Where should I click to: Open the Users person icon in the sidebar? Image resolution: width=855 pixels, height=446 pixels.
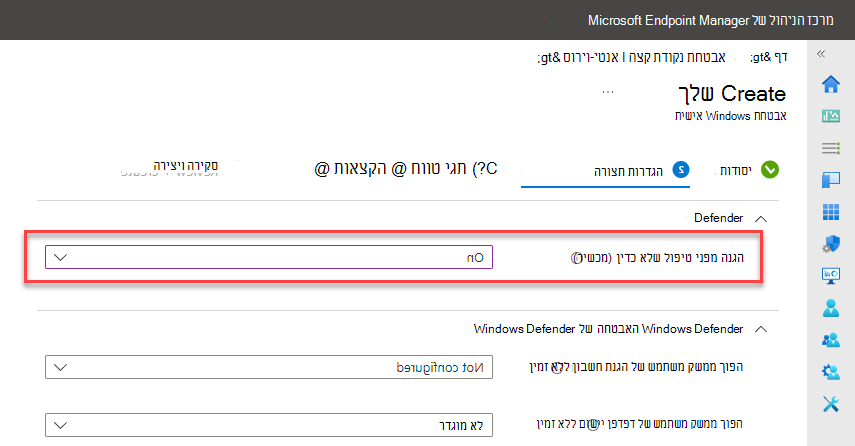pyautogui.click(x=830, y=308)
